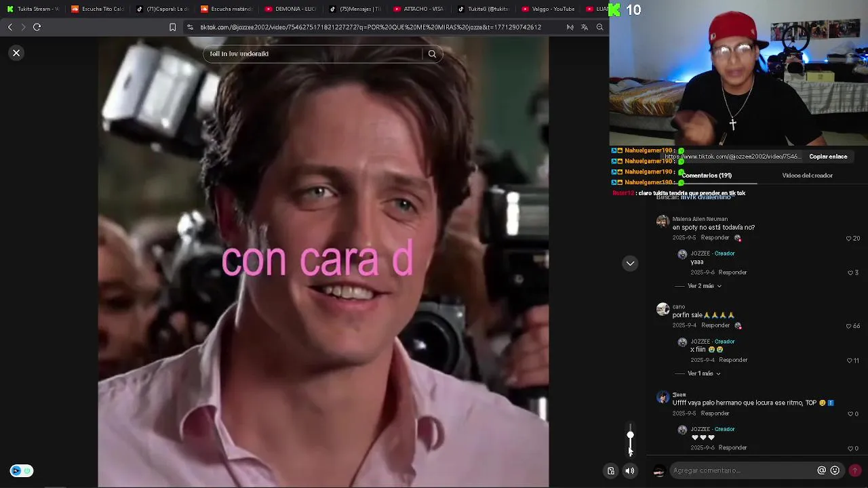The image size is (868, 488).
Task: Like JOZZEE's 'x fiiin' reply with 11 likes
Action: click(849, 361)
